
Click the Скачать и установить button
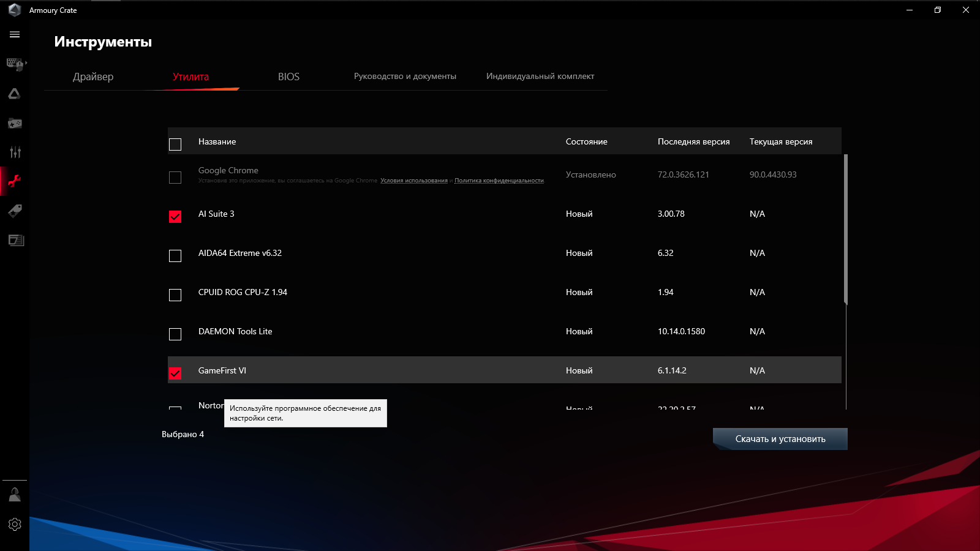tap(780, 439)
